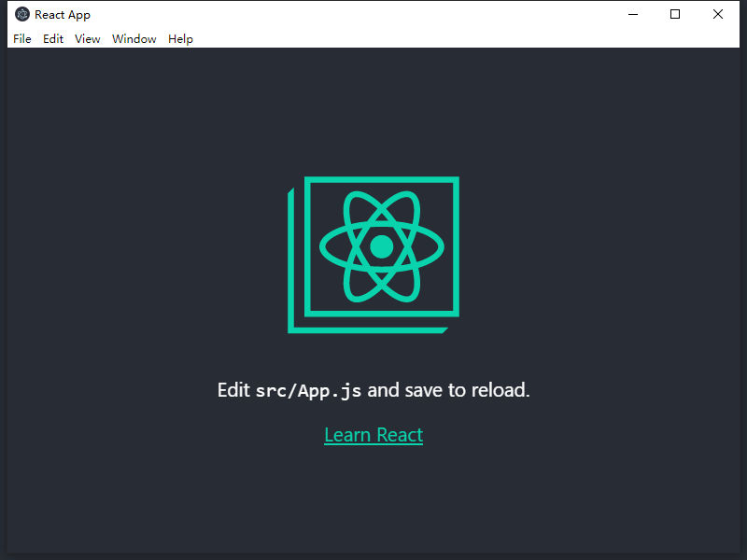The image size is (747, 560).
Task: Click the React logo in the page center
Action: [373, 255]
